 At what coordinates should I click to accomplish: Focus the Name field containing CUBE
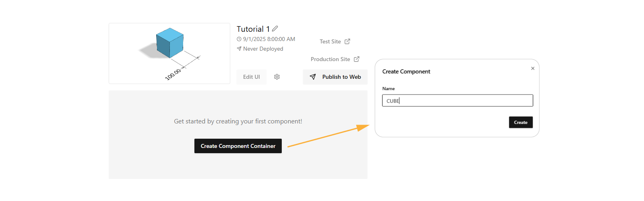click(x=458, y=100)
